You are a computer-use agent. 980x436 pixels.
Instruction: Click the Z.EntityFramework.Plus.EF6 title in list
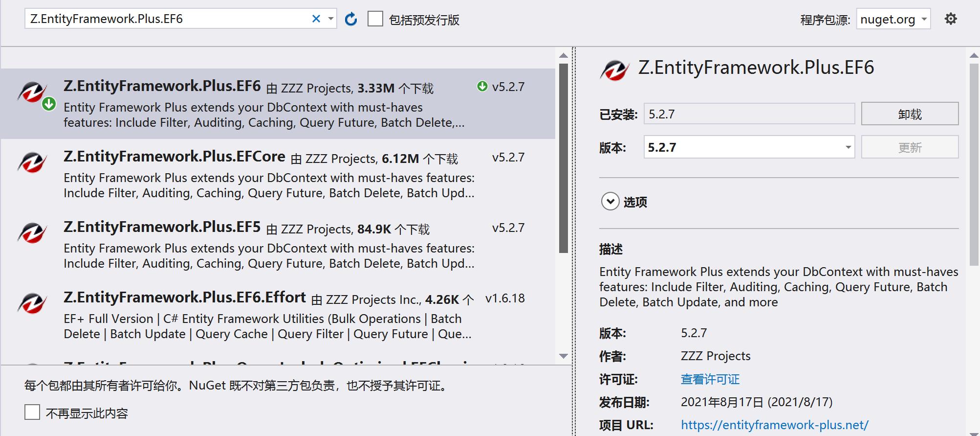(162, 86)
